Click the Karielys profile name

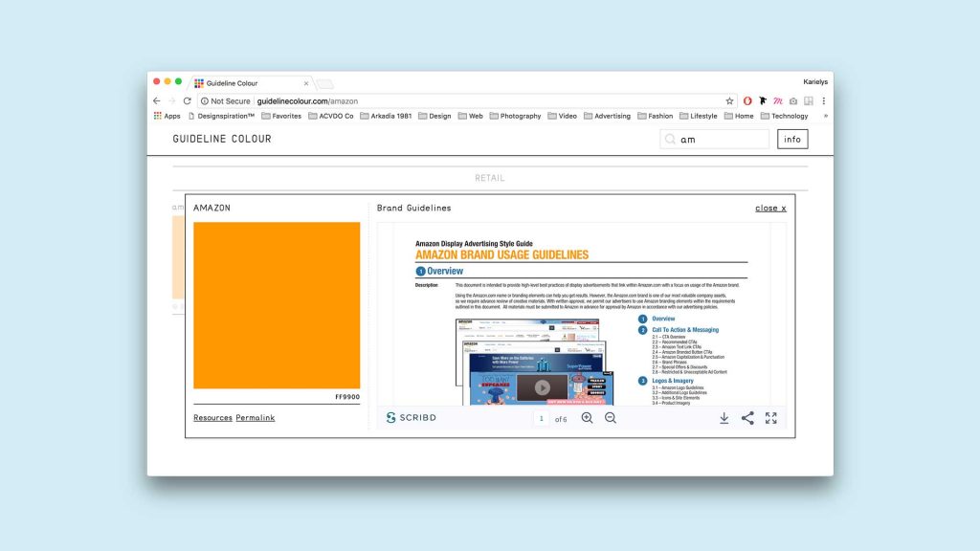click(x=815, y=82)
